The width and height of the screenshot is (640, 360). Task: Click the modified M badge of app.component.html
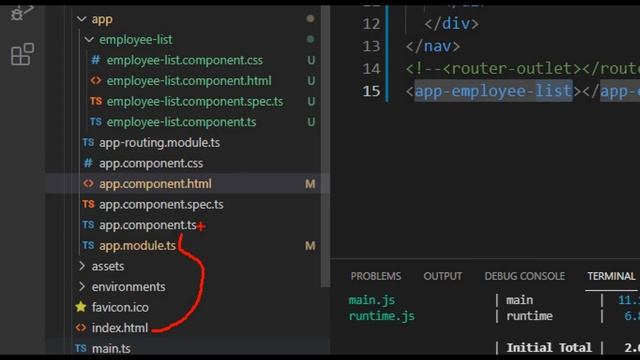point(310,184)
